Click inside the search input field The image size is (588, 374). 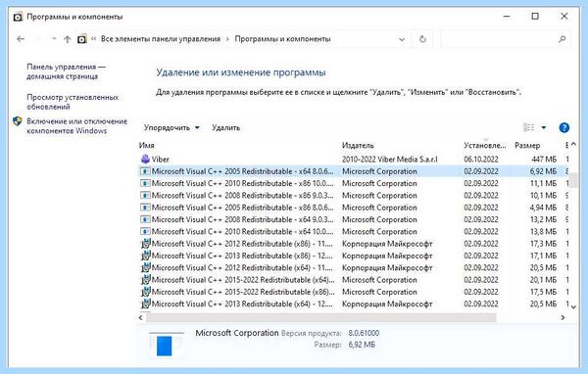coord(499,39)
